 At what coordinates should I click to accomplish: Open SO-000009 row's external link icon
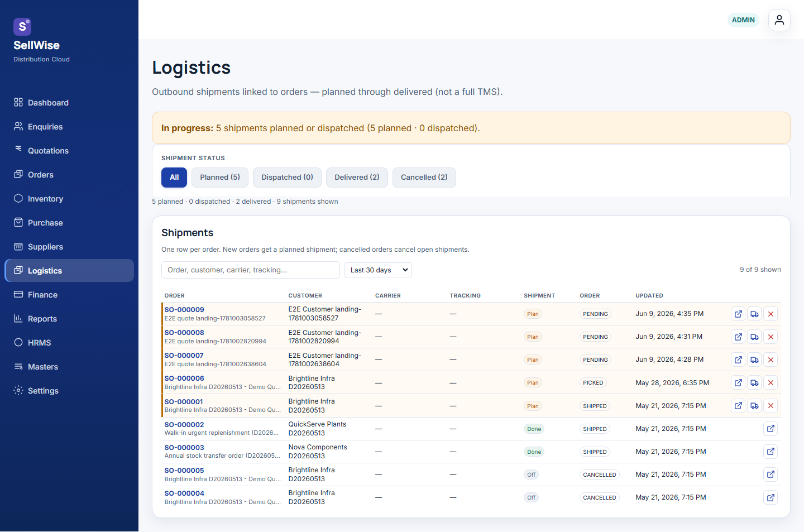[738, 314]
